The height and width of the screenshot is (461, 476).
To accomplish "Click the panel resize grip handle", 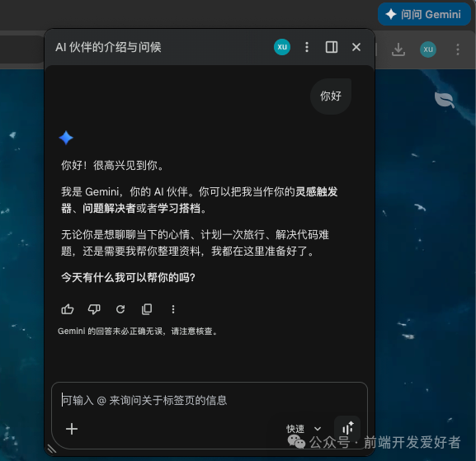I will (52, 449).
